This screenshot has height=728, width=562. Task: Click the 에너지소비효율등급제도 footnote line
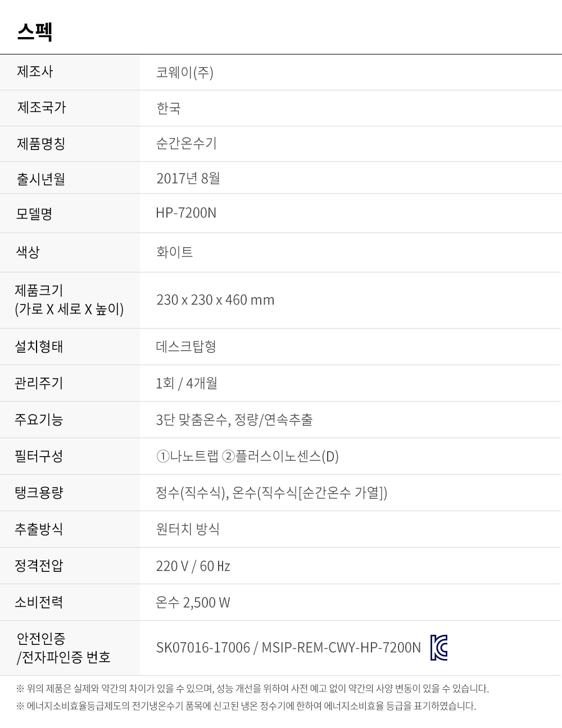pos(246,706)
